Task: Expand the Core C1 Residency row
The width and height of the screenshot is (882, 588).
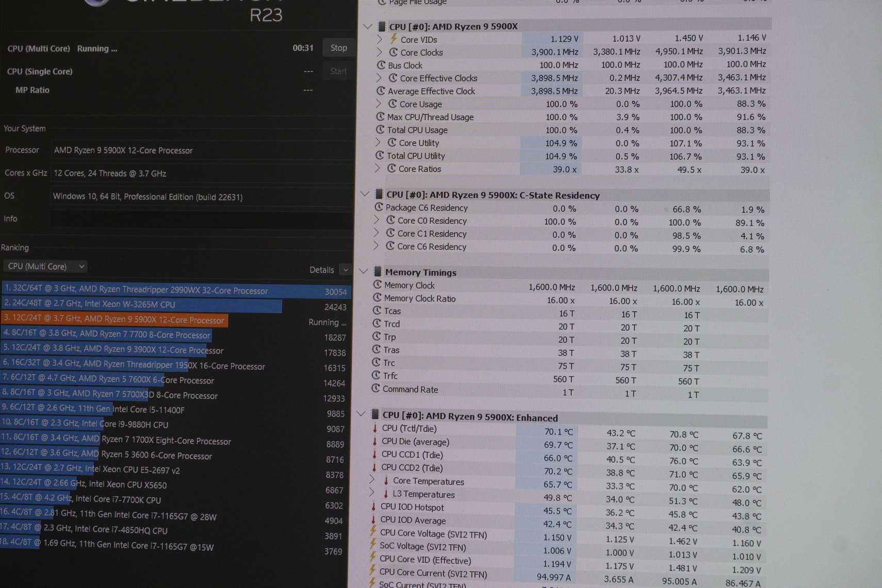Action: coord(377,233)
